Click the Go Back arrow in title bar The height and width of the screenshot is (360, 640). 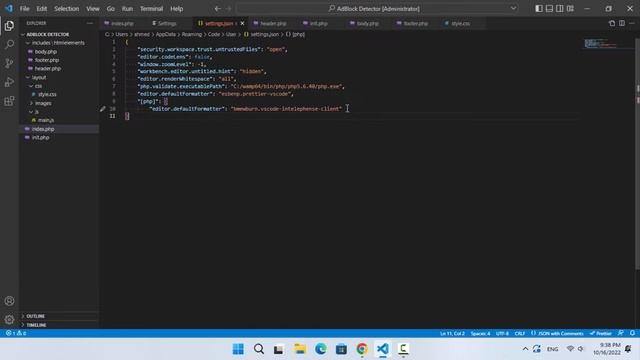(218, 9)
